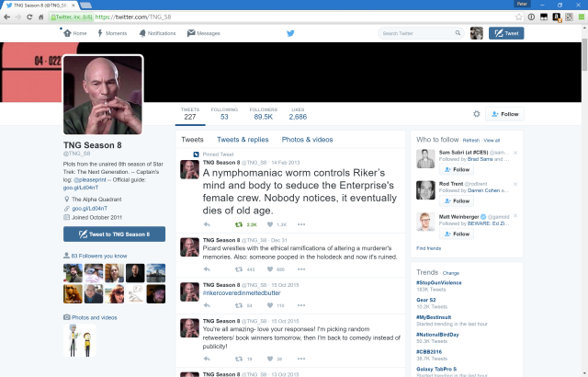Follow Rod Trent
The image size is (588, 377).
(x=457, y=201)
